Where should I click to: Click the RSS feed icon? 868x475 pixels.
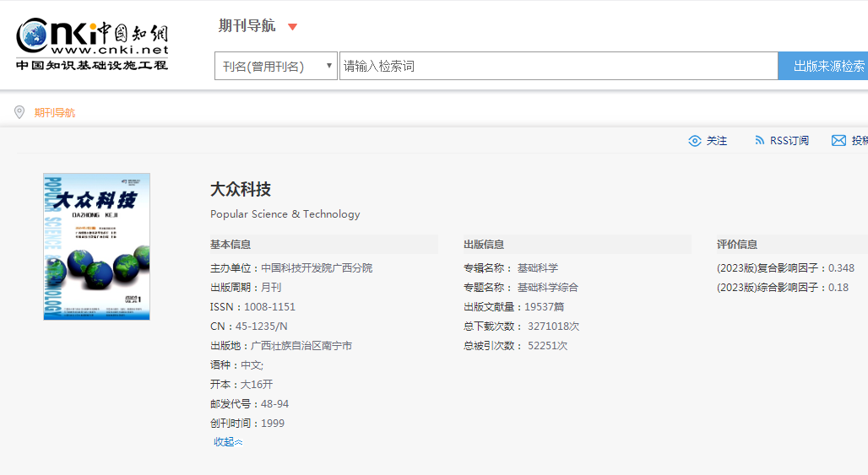760,141
